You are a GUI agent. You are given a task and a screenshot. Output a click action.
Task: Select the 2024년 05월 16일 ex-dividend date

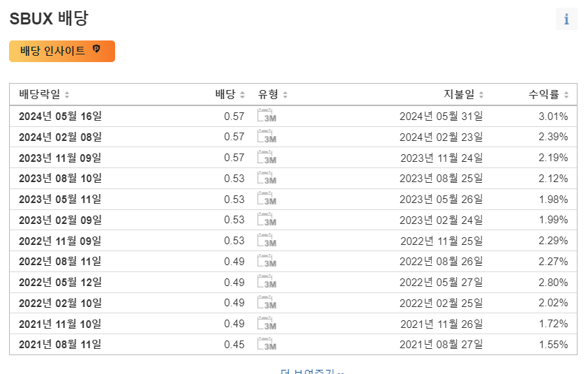click(x=61, y=116)
